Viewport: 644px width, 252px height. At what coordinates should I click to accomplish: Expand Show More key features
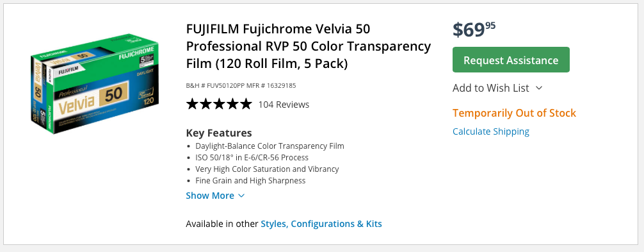(x=215, y=196)
